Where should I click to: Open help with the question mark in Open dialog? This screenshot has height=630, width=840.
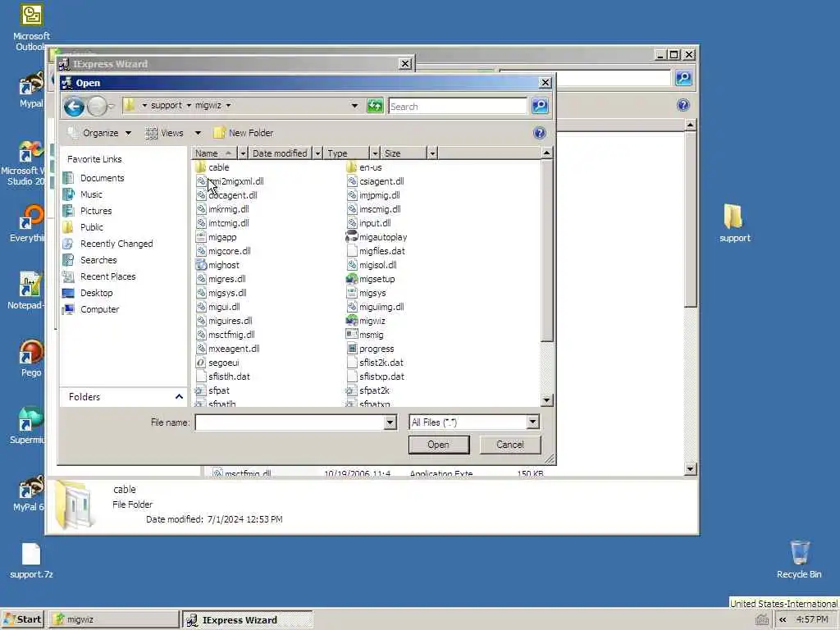click(x=540, y=133)
